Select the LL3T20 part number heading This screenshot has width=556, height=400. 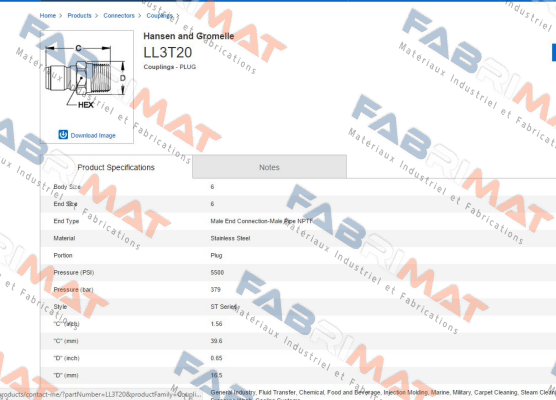tap(168, 52)
